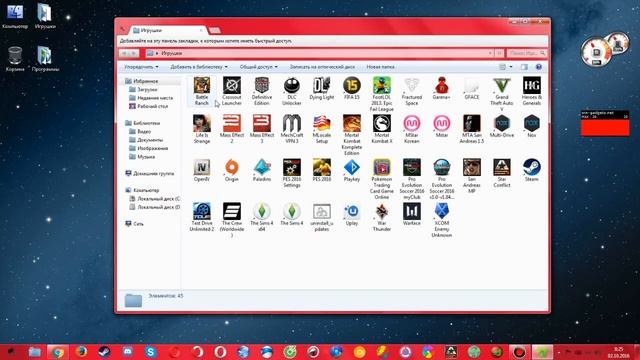The height and width of the screenshot is (360, 640).
Task: Select the War Thunder shortcut icon
Action: [x=382, y=217]
